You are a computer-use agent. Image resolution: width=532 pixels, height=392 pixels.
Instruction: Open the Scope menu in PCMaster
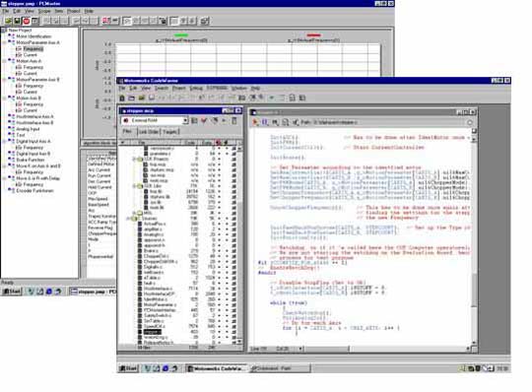pyautogui.click(x=44, y=11)
